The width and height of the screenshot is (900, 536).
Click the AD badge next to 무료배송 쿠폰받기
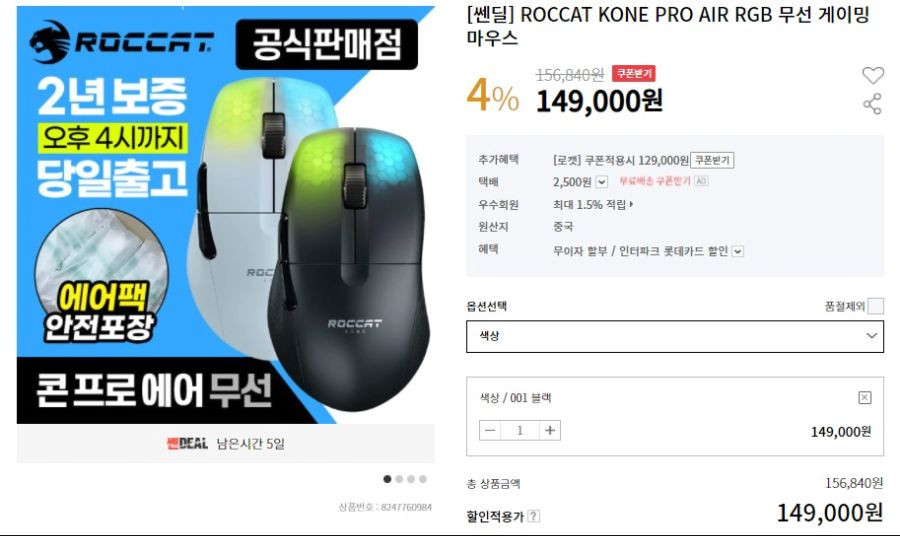point(701,181)
